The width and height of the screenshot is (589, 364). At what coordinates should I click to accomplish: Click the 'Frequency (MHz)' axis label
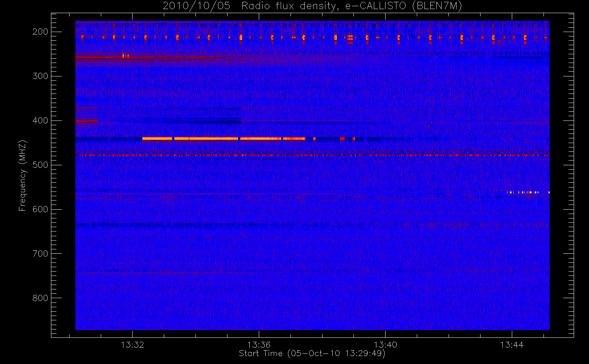(x=23, y=175)
